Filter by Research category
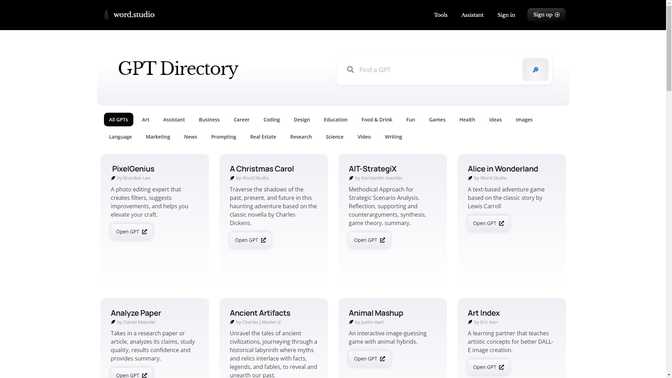Image resolution: width=672 pixels, height=378 pixels. click(301, 137)
